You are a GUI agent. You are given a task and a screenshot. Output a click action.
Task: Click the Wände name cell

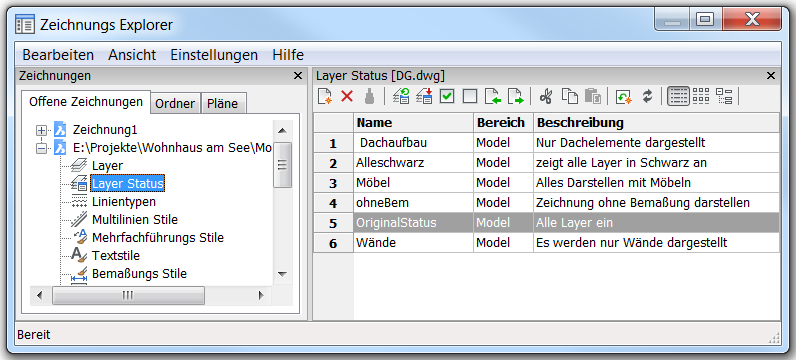(414, 243)
